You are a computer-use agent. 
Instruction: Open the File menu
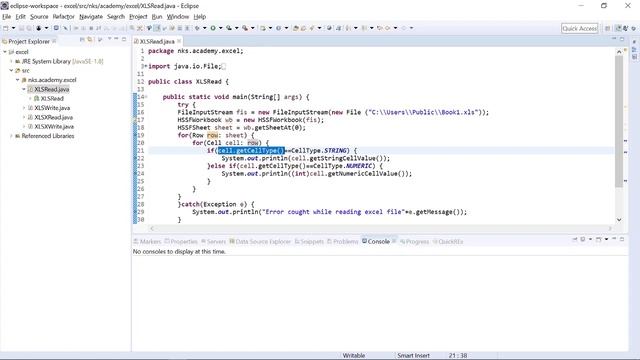pyautogui.click(x=7, y=17)
